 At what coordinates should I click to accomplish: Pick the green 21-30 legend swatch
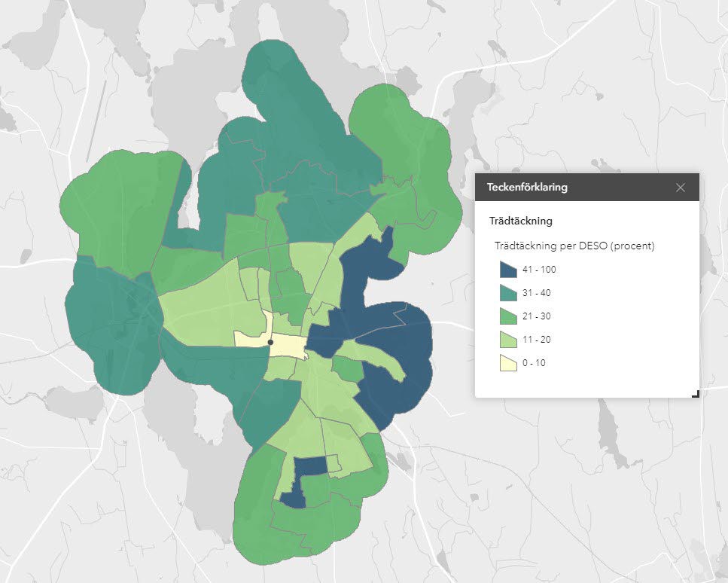coord(507,316)
